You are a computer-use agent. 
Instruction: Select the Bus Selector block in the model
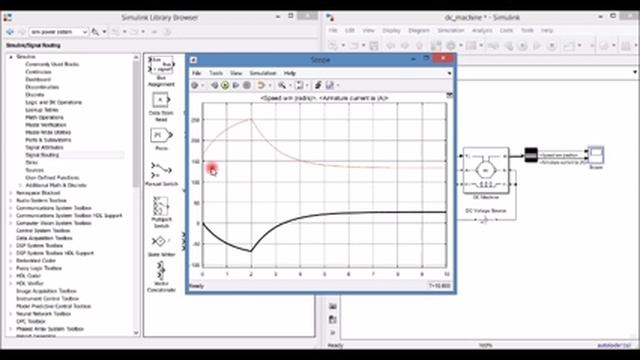pos(531,155)
